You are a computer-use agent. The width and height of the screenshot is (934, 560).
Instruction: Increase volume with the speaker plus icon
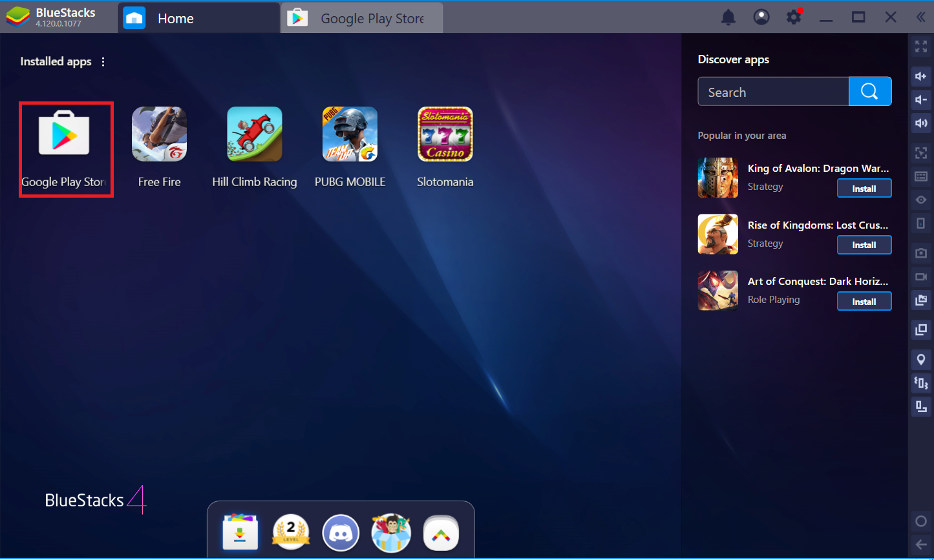921,76
